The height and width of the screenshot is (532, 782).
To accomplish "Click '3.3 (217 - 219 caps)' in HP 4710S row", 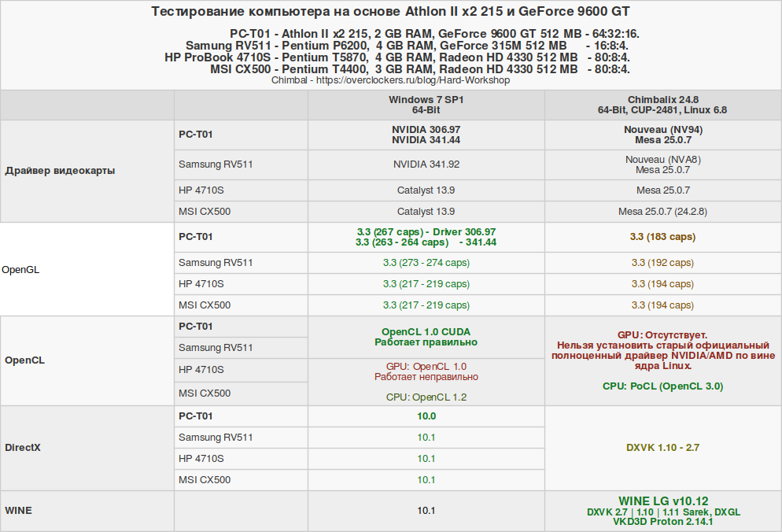I will (426, 284).
